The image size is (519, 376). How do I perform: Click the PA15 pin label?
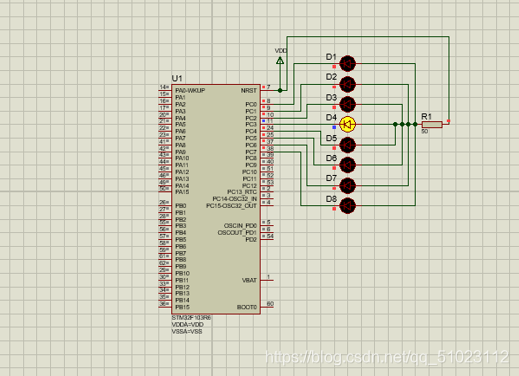pos(182,192)
